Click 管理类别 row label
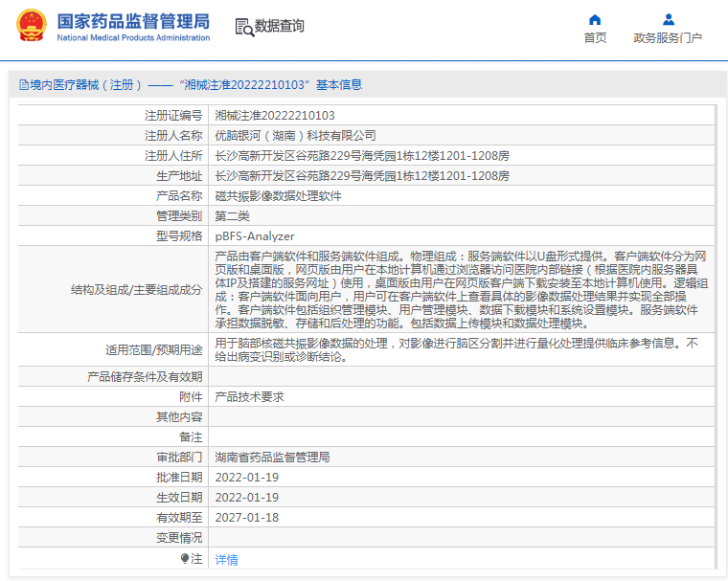728x581 pixels. [179, 215]
